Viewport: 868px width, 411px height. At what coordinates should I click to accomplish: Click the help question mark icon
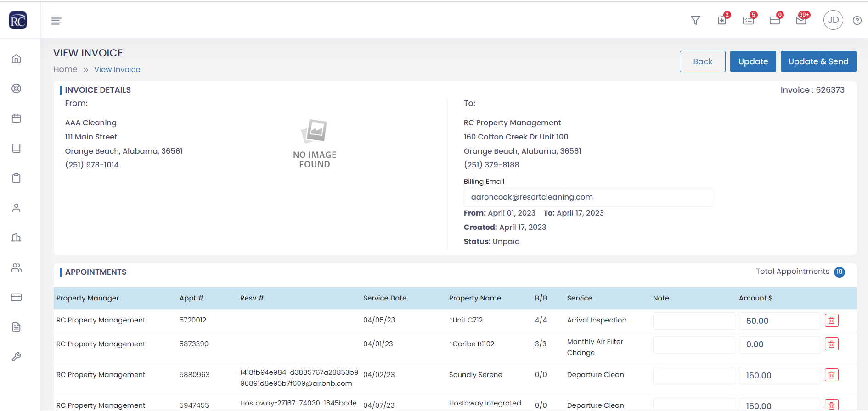857,21
